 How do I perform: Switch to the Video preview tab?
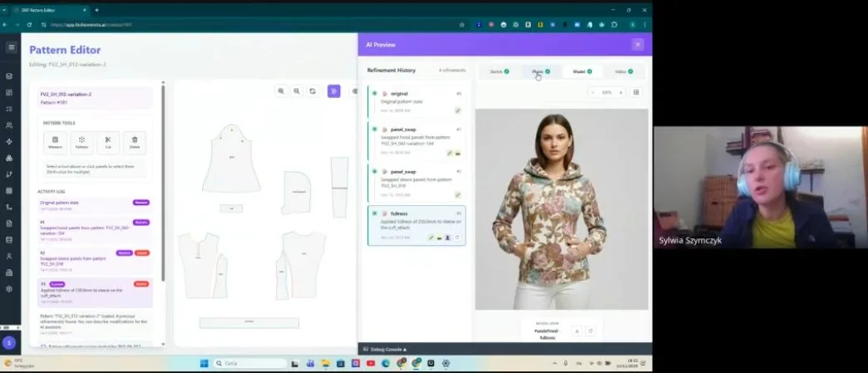click(x=624, y=71)
